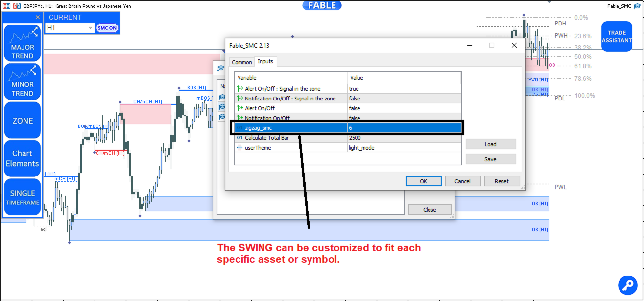Viewport: 644px width, 301px height.
Task: Open the userTheme light_mode value dropdown
Action: click(404, 148)
